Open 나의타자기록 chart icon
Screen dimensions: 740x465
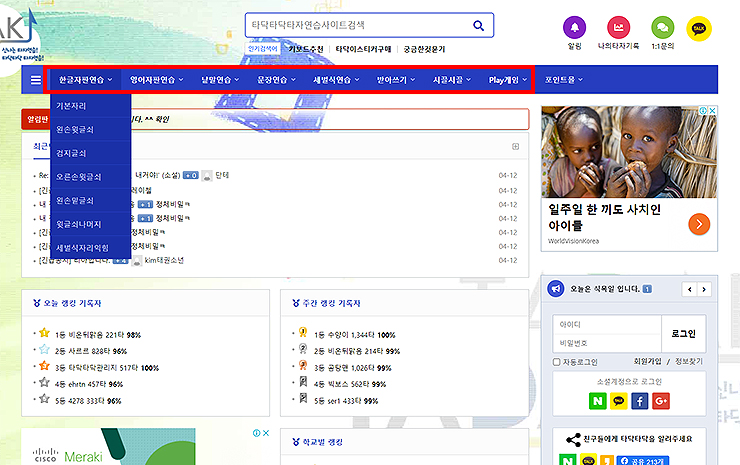pos(618,27)
